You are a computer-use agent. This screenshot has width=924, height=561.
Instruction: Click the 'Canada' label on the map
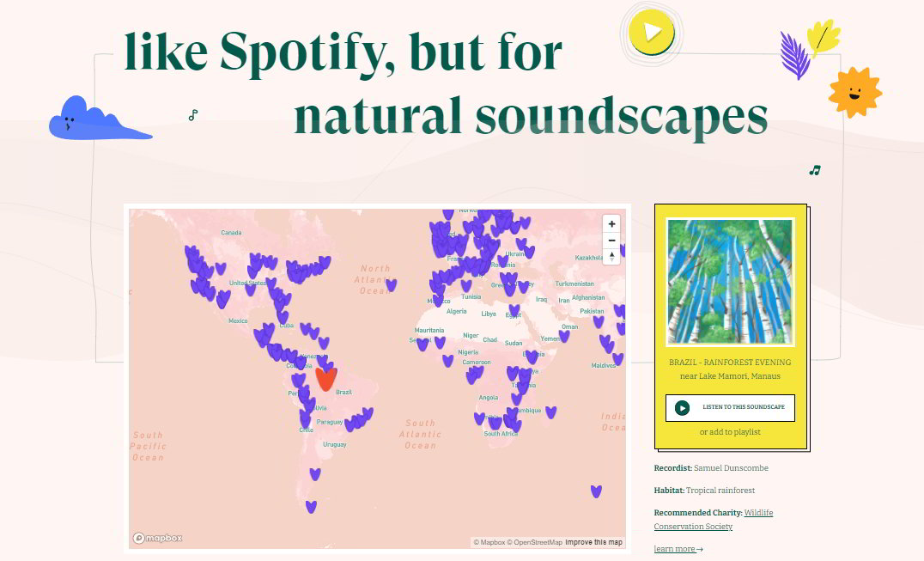coord(231,233)
